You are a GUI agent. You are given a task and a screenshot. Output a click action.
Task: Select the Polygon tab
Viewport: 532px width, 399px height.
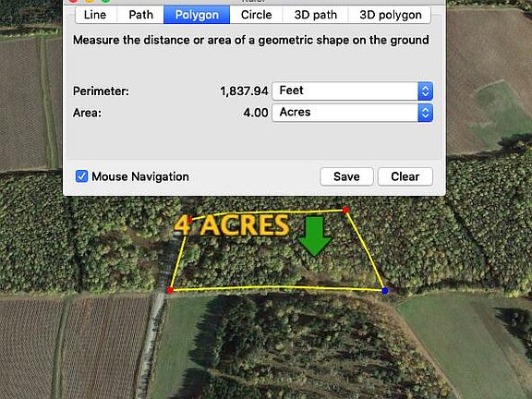(x=197, y=15)
